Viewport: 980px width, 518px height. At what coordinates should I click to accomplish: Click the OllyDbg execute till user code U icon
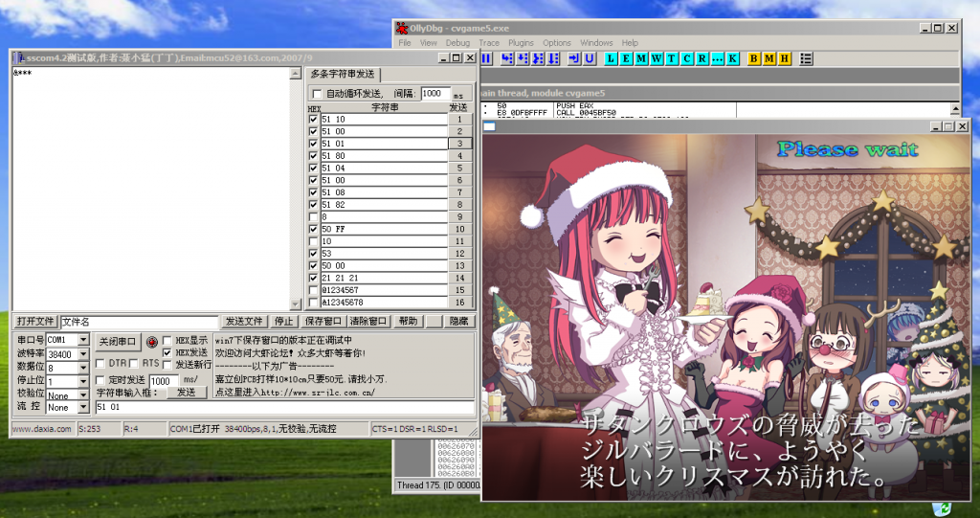pyautogui.click(x=590, y=58)
